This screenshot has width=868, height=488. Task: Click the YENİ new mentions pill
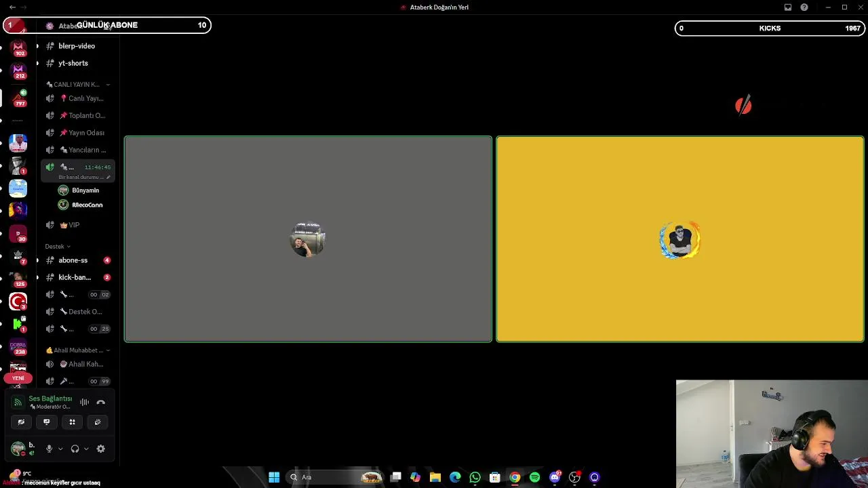click(x=18, y=378)
